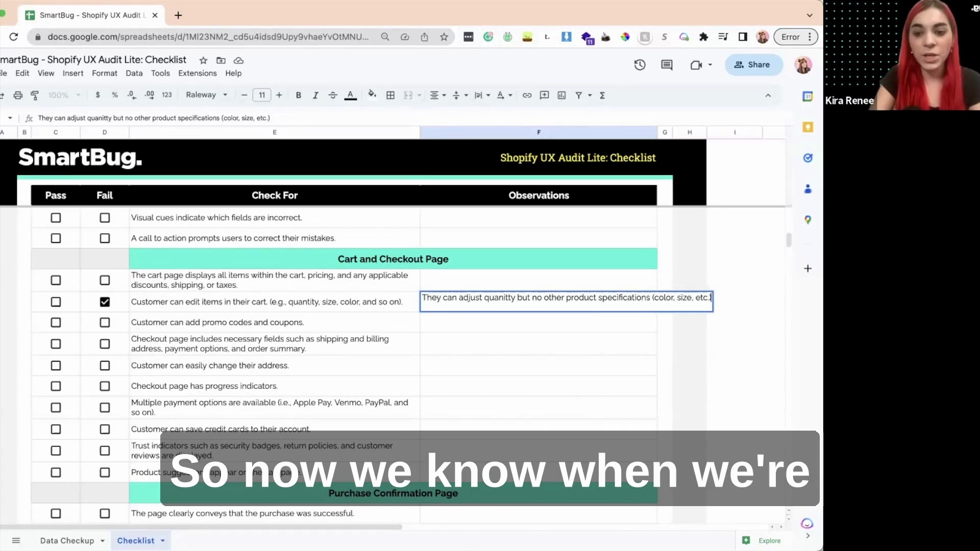The width and height of the screenshot is (980, 551).
Task: Open the Format menu
Action: (x=105, y=73)
